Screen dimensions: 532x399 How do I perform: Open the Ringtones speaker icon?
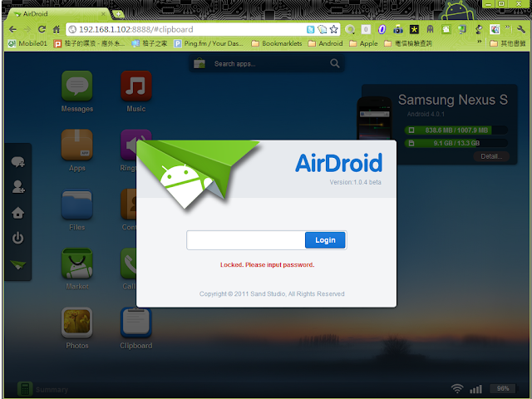pos(130,145)
